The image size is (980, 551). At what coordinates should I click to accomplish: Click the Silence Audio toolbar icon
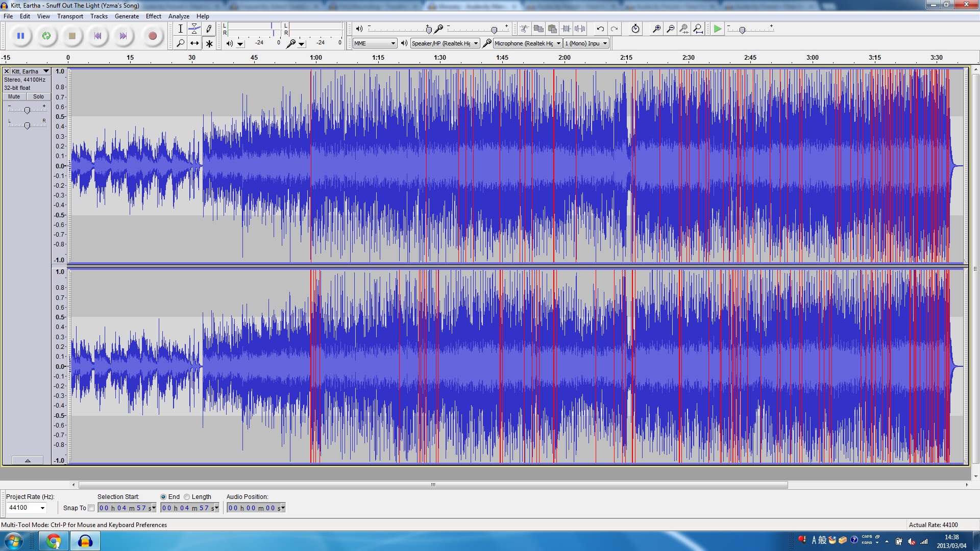580,29
